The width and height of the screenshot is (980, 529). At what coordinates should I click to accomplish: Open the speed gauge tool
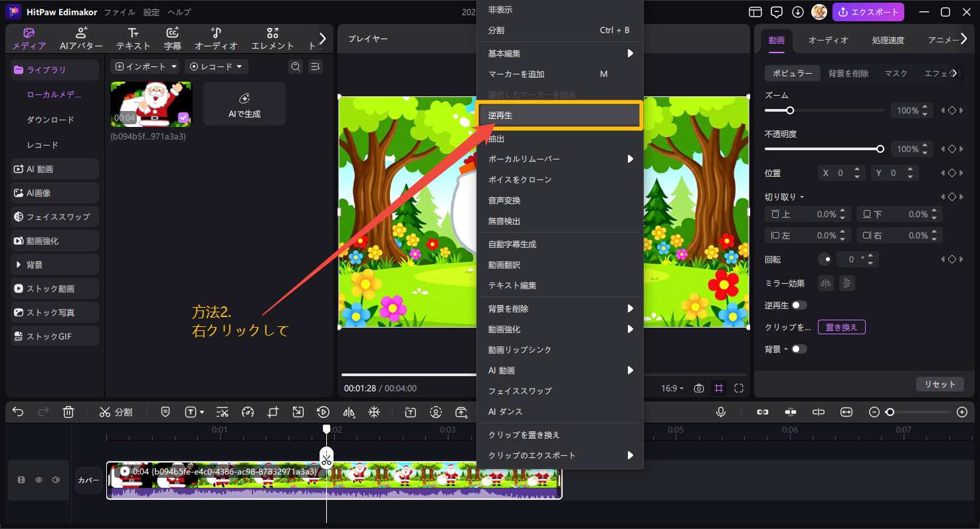pos(248,412)
